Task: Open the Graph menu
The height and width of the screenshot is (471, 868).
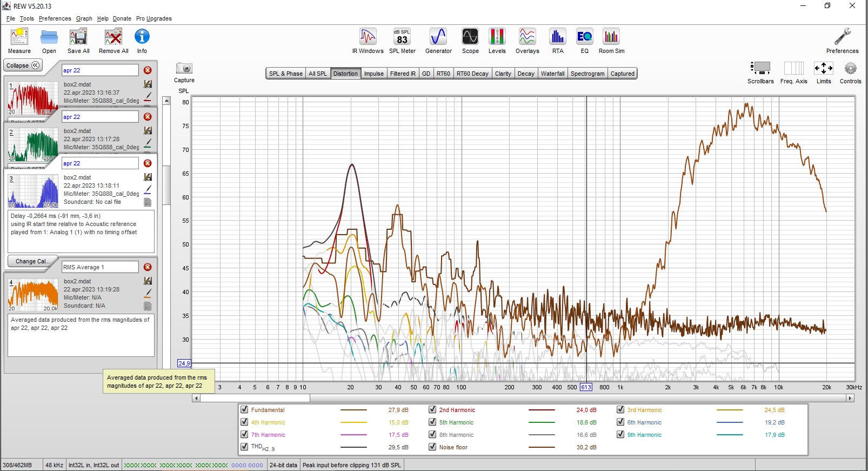Action: tap(84, 18)
